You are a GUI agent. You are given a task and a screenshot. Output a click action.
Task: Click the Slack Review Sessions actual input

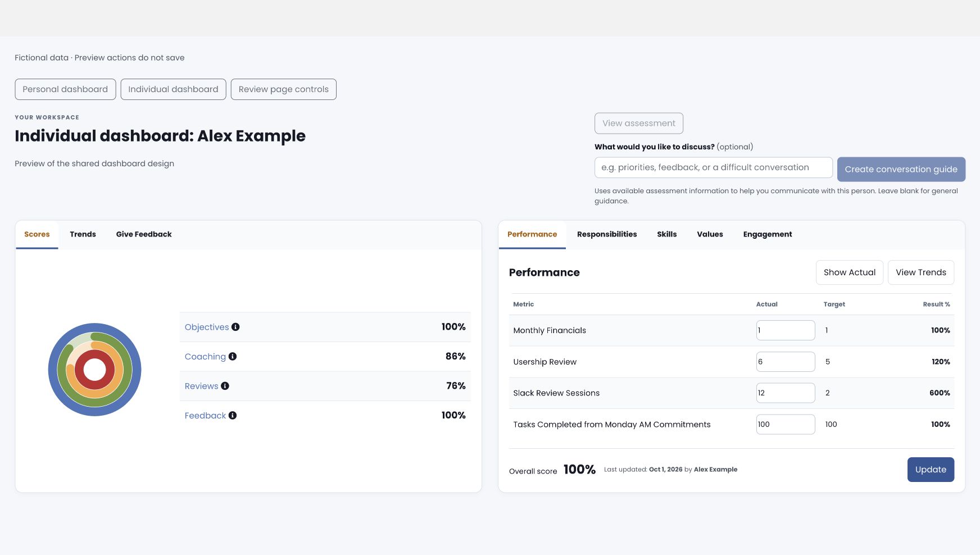tap(786, 393)
